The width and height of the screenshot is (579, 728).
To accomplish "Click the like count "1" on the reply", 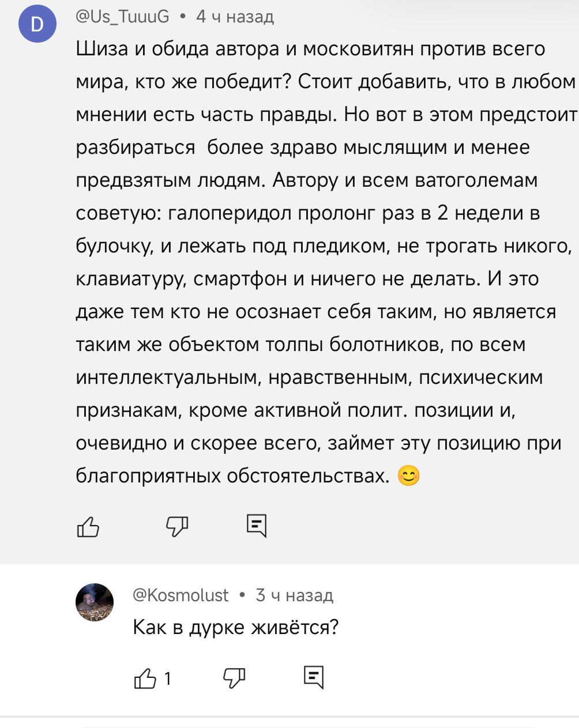I will click(x=167, y=678).
